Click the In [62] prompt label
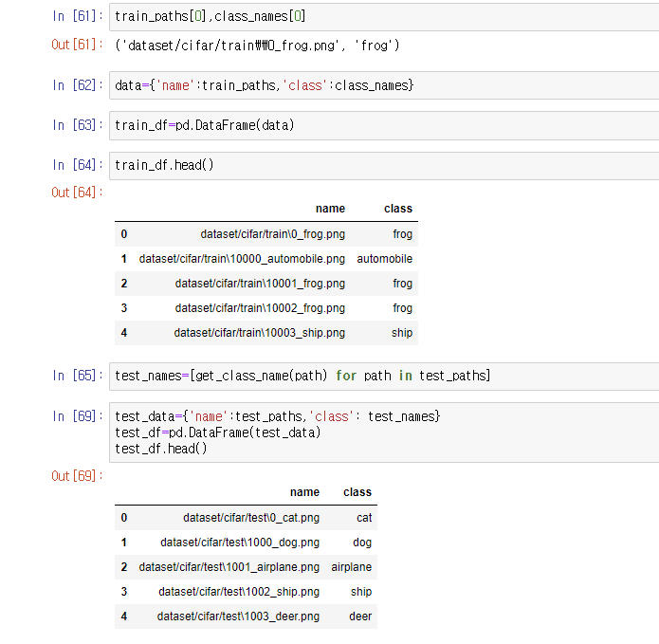The width and height of the screenshot is (659, 644). click(78, 85)
